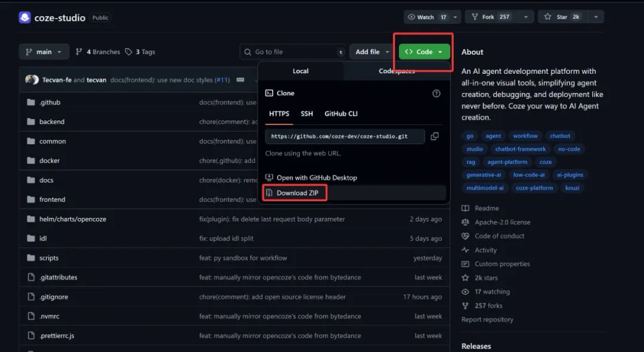Image resolution: width=644 pixels, height=352 pixels.
Task: Open the low-code-ai topic tag
Action: click(x=529, y=175)
